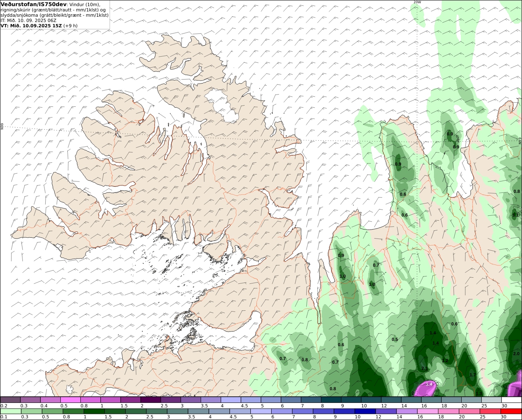Select lower legend row swatch for 16 (light pink)
Image resolution: width=522 pixels, height=420 pixels.
tap(428, 411)
